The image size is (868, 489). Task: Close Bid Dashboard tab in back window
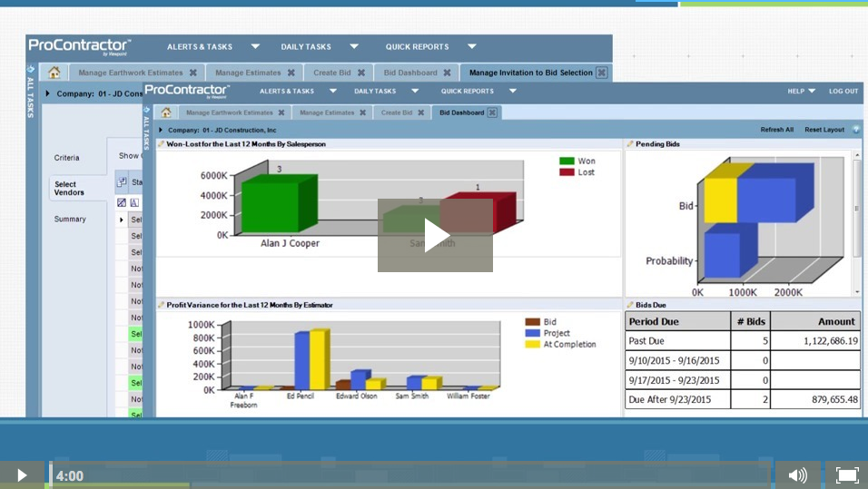pyautogui.click(x=447, y=73)
